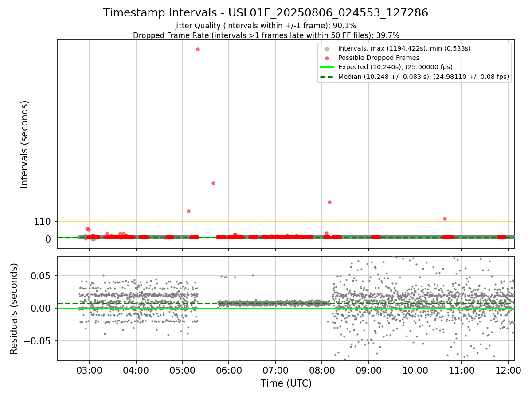This screenshot has height=399, width=532.
Task: Click the red outlier point just after 05:00
Action: pyautogui.click(x=188, y=211)
